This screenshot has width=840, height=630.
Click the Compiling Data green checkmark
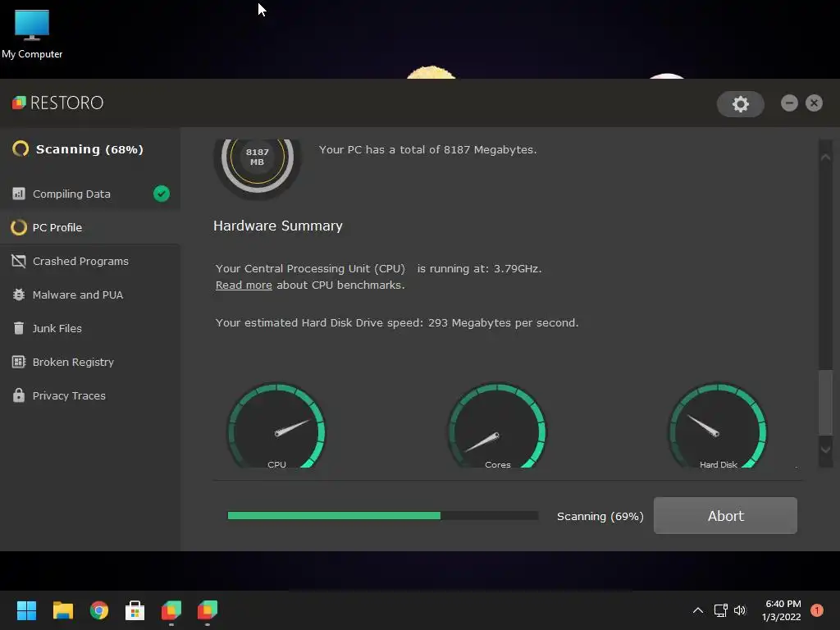[x=162, y=194]
